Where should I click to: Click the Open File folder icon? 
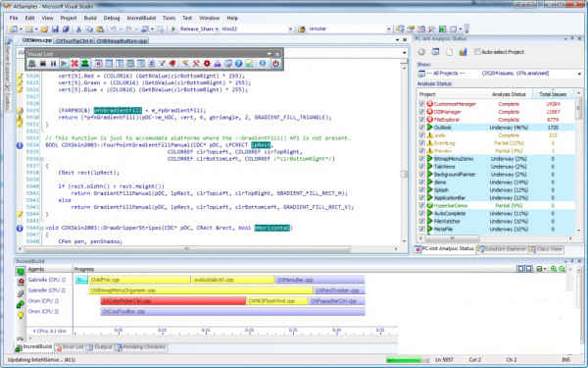[44, 28]
